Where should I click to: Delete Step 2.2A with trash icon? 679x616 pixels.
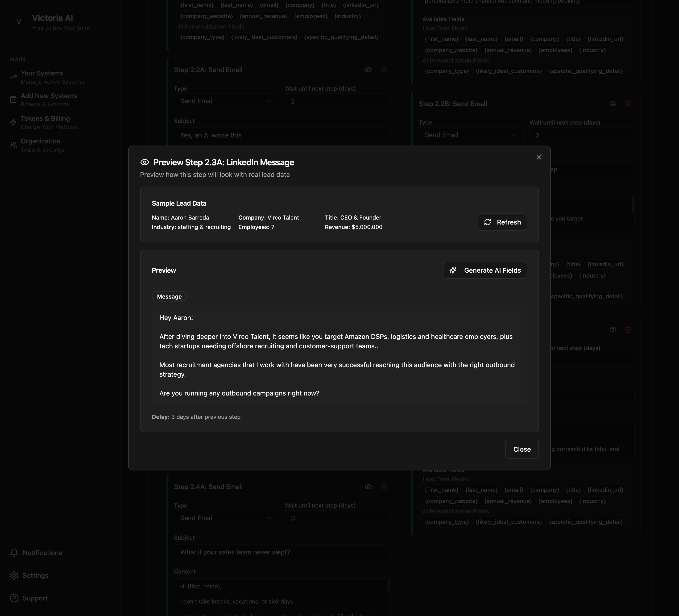pyautogui.click(x=383, y=70)
